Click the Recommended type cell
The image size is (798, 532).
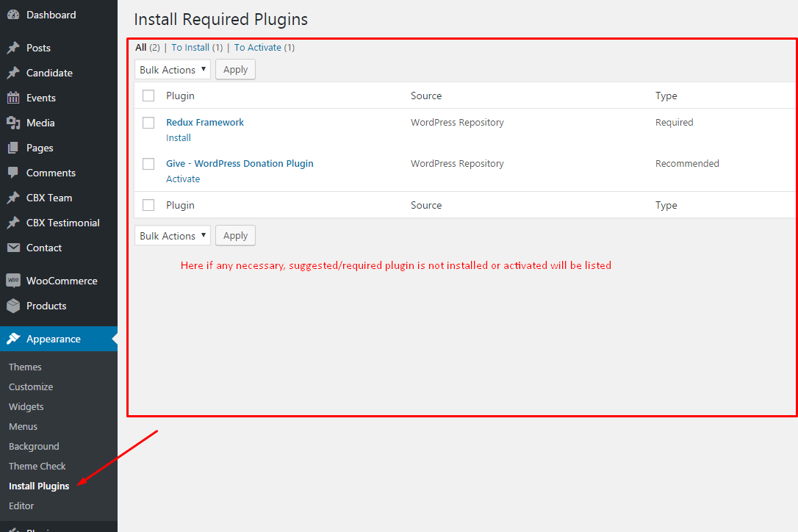[687, 163]
